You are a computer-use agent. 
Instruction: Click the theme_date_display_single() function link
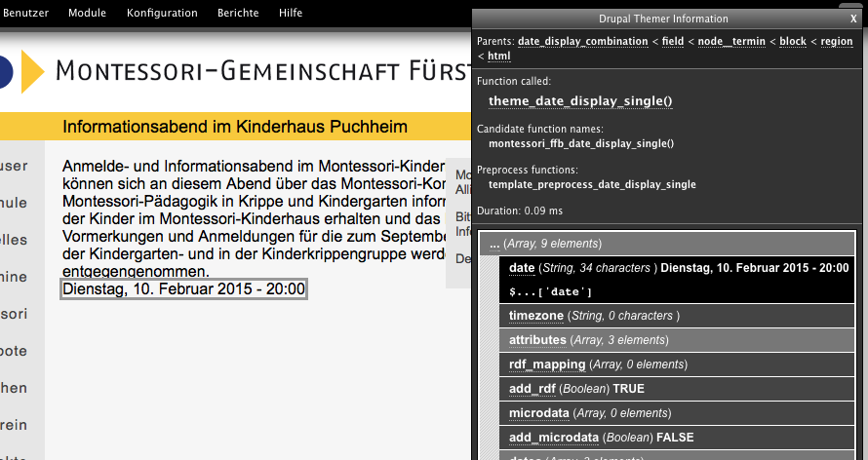[x=580, y=101]
